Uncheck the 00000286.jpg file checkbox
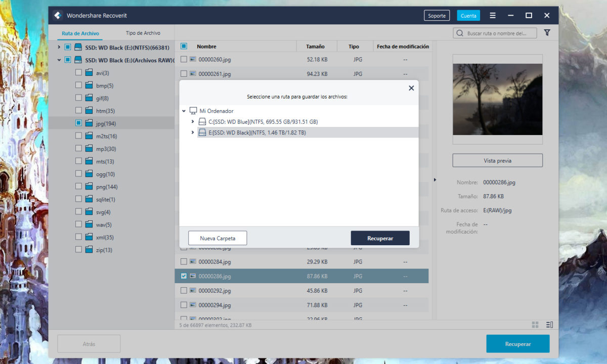Viewport: 607px width, 364px height. 184,276
